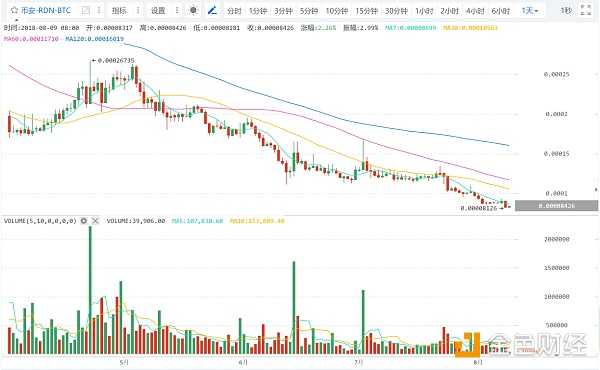Image resolution: width=600 pixels, height=370 pixels.
Task: Select the 10分钟 interval
Action: [x=336, y=11]
